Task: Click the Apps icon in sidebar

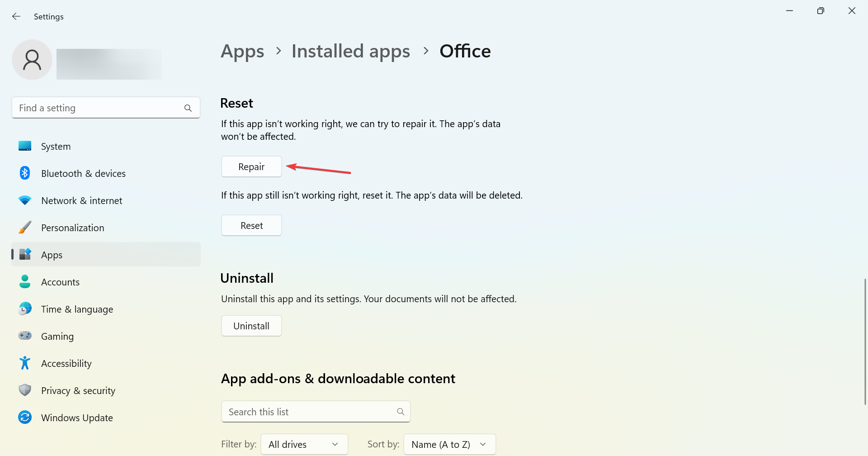Action: tap(25, 255)
